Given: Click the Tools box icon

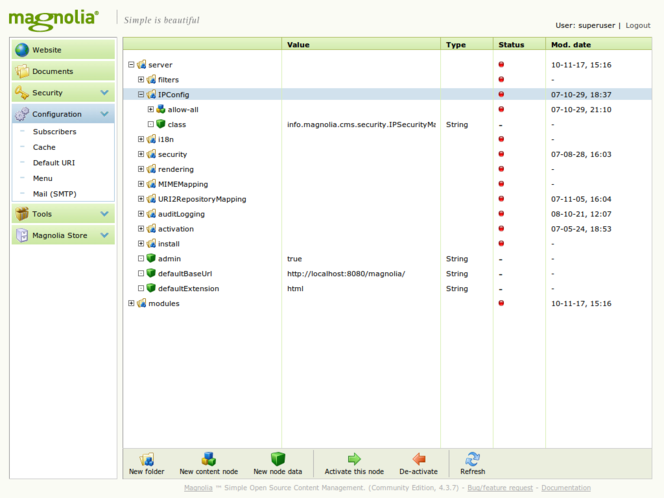Looking at the screenshot, I should coord(22,214).
